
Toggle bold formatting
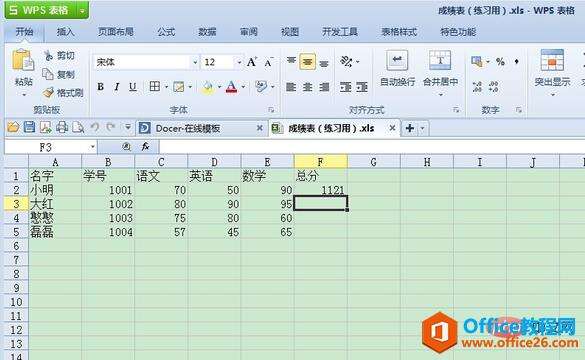click(x=100, y=87)
